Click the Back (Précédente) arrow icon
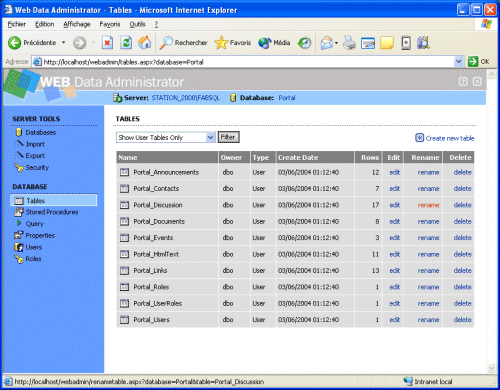500x390 pixels. 14,43
